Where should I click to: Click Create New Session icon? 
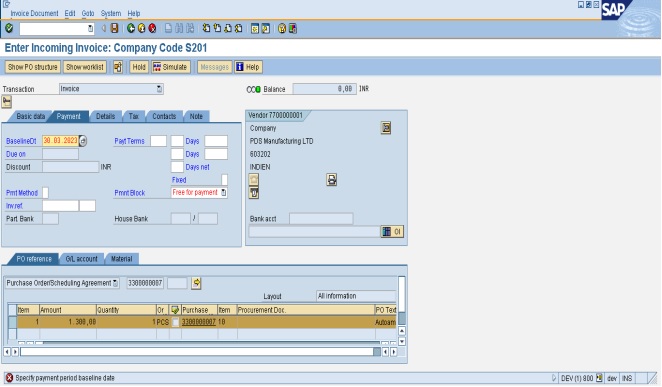pyautogui.click(x=255, y=28)
